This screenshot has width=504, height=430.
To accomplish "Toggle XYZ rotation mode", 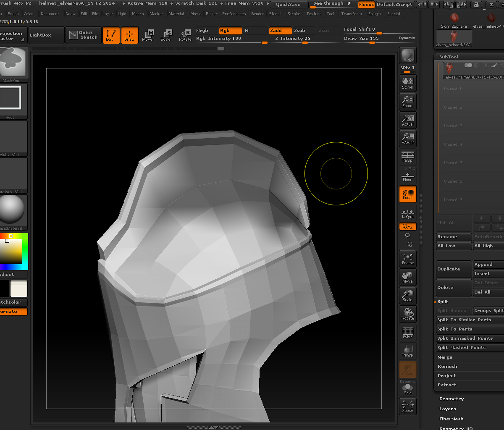I will pos(407,227).
